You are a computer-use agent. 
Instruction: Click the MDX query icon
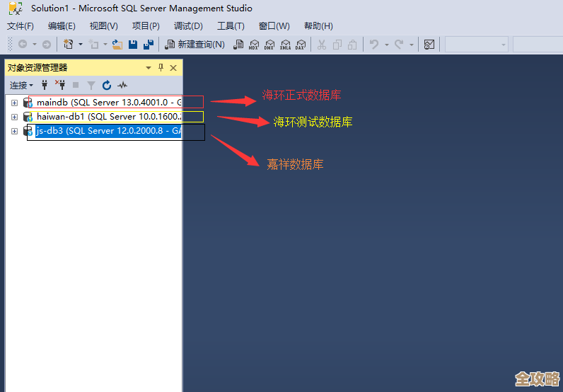pyautogui.click(x=254, y=45)
